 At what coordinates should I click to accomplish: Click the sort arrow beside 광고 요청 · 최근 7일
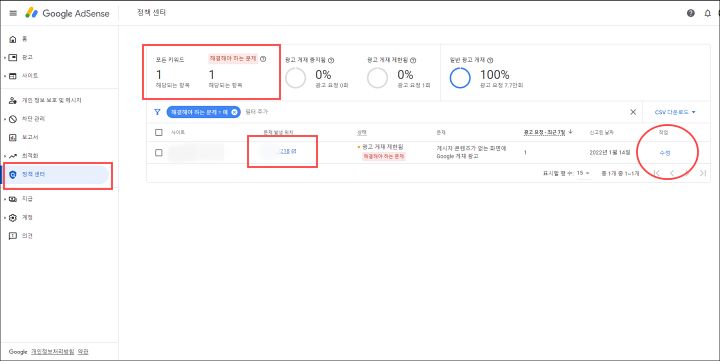tap(571, 132)
